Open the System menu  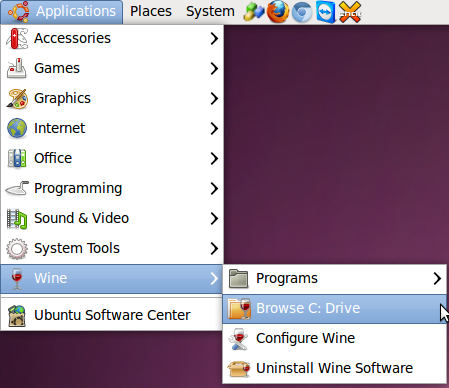click(210, 12)
